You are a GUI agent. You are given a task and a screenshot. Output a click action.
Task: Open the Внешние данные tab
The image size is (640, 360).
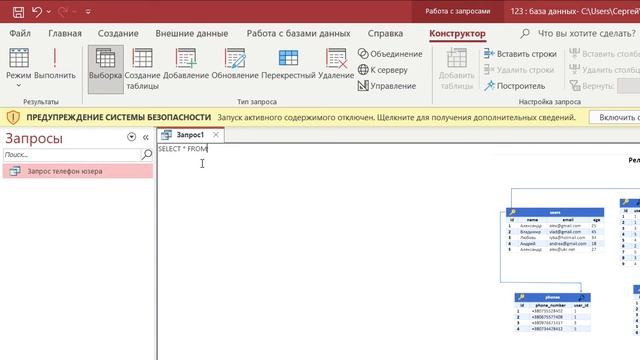[191, 33]
